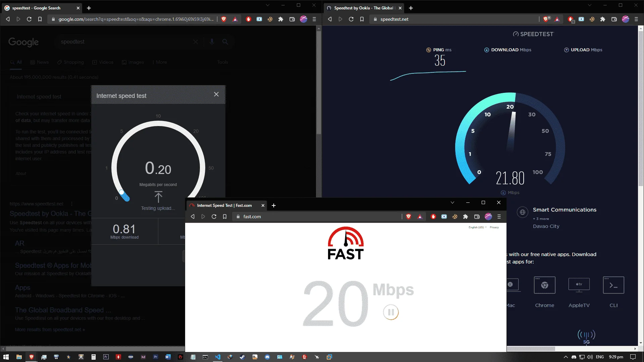Open Brave Wallet in the speedtest.net window

click(614, 19)
